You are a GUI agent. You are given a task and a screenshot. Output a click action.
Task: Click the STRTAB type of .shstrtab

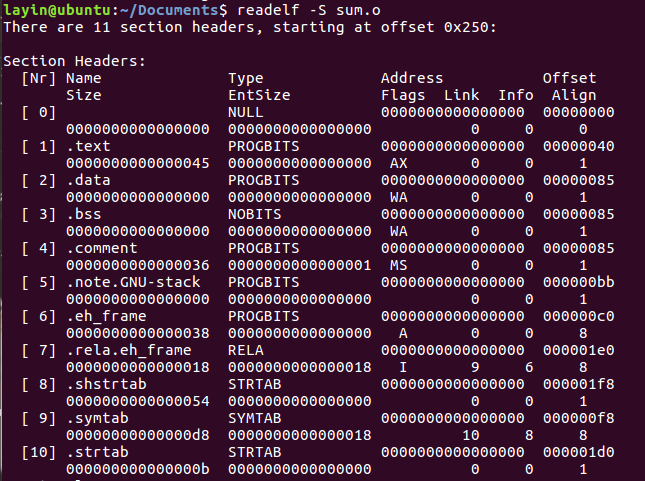255,384
